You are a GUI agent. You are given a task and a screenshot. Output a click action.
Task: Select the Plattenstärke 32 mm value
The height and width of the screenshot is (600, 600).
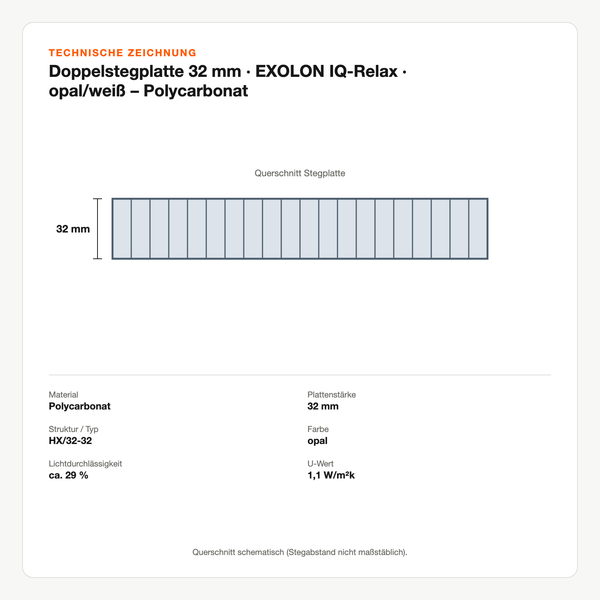[323, 406]
